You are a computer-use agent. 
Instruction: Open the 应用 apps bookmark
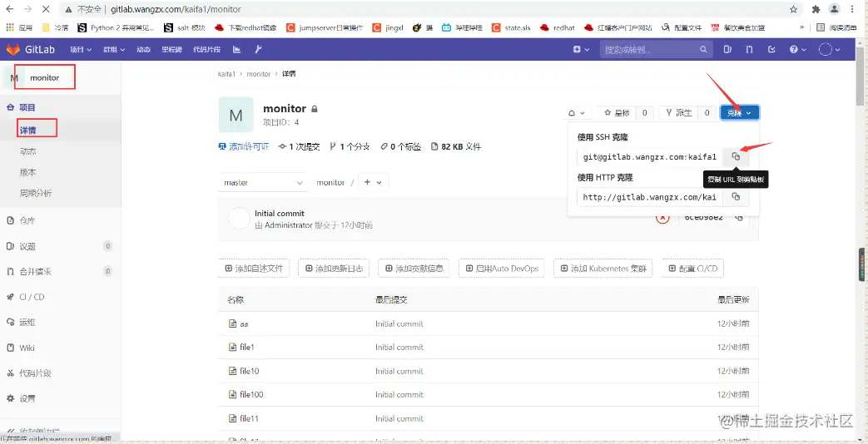click(19, 27)
